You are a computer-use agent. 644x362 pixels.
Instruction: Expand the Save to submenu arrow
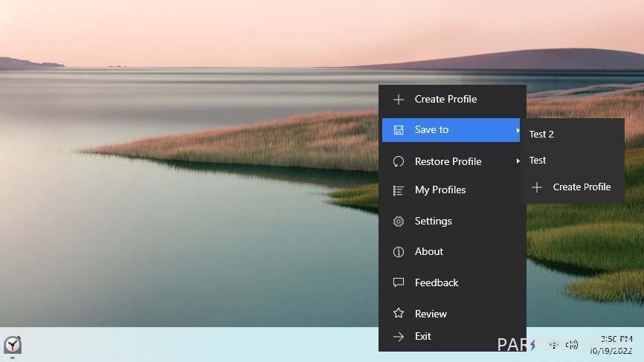point(518,130)
